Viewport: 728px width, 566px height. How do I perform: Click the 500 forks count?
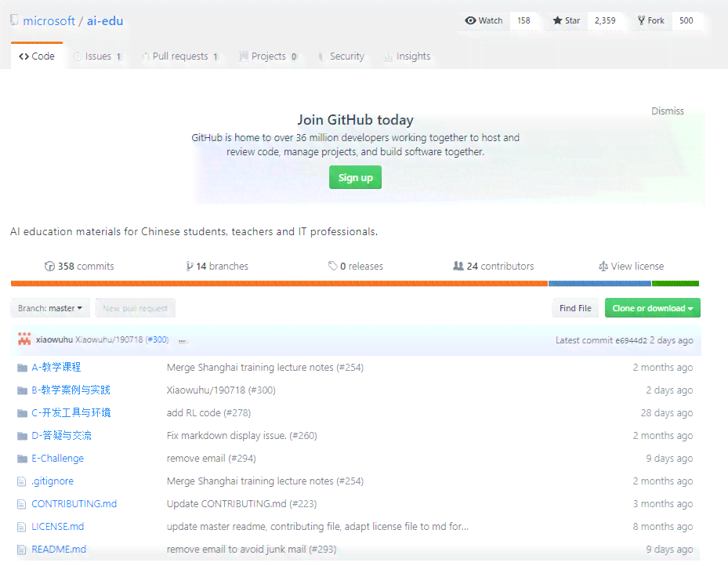[686, 20]
